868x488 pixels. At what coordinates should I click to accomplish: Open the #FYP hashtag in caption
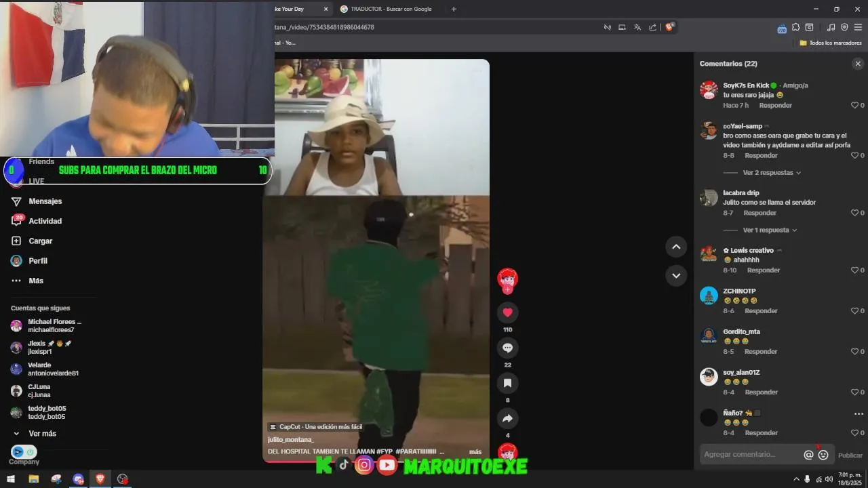point(386,451)
